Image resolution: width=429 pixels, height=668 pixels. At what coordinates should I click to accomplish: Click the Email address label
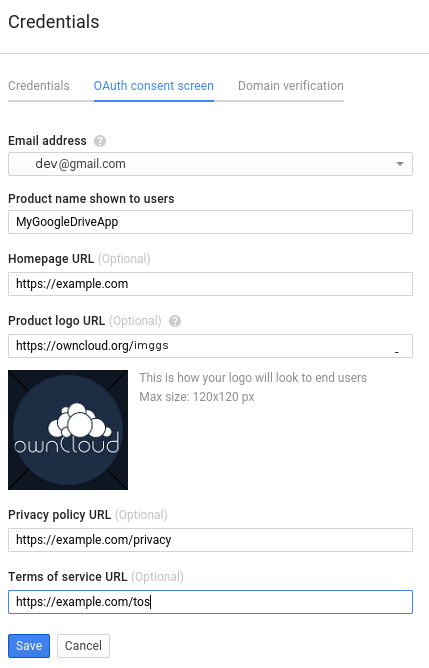tap(47, 141)
